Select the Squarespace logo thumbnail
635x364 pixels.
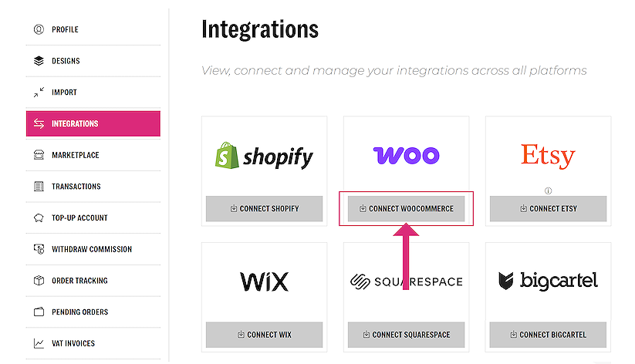tap(406, 281)
